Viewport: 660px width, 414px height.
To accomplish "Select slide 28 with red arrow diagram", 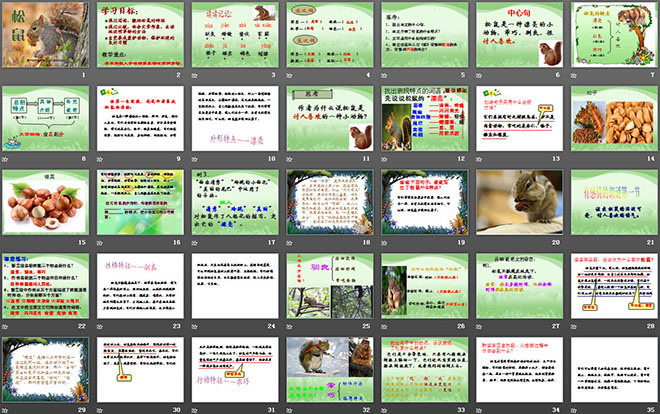I will 612,287.
